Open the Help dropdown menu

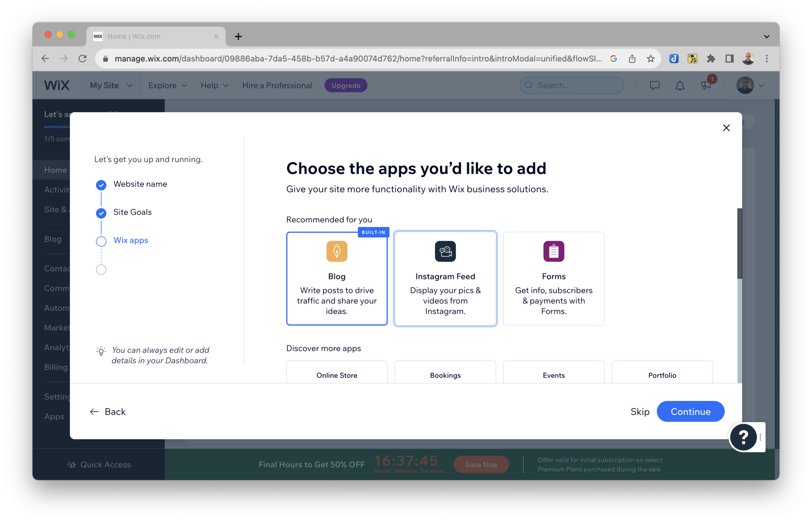pyautogui.click(x=214, y=85)
